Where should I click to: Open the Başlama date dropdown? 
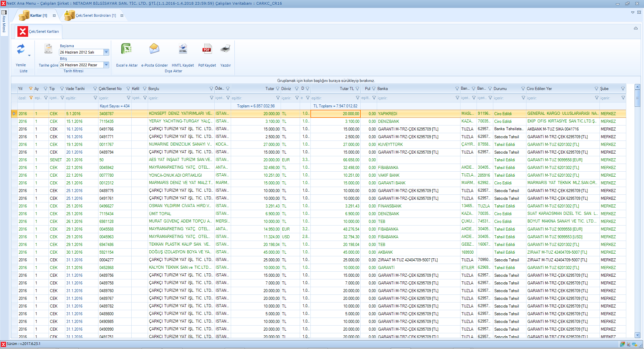click(106, 52)
